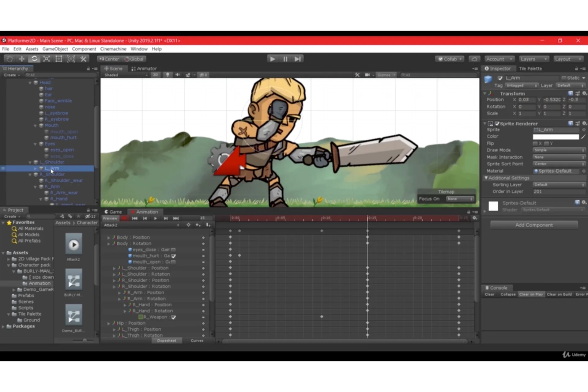Screen dimensions: 588x392
Task: Enable Flip X in Sprite Renderer
Action: [536, 143]
